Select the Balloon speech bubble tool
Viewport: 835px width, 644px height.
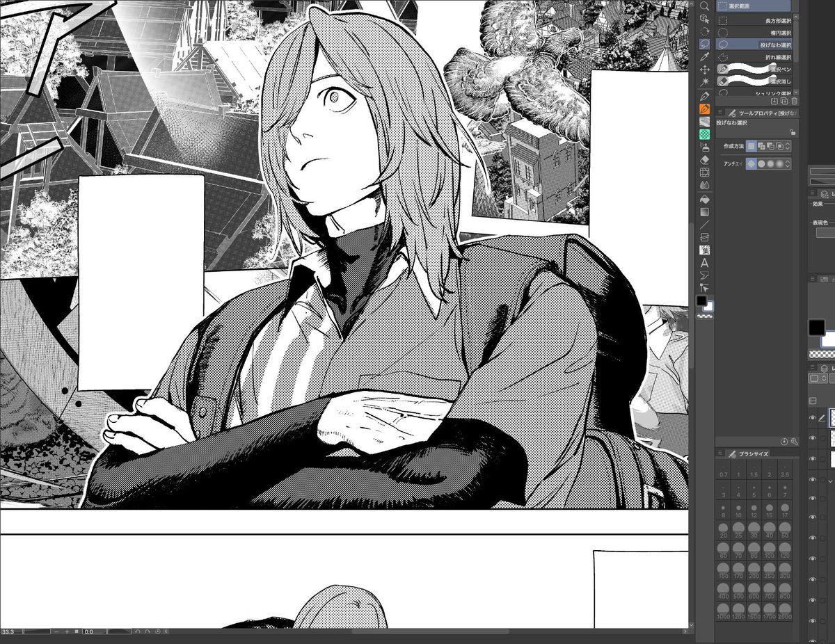point(704,275)
